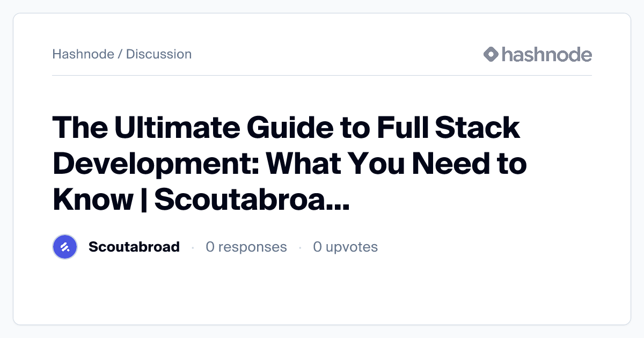The image size is (644, 338).
Task: Click the hashnode wordmark text
Action: [547, 54]
